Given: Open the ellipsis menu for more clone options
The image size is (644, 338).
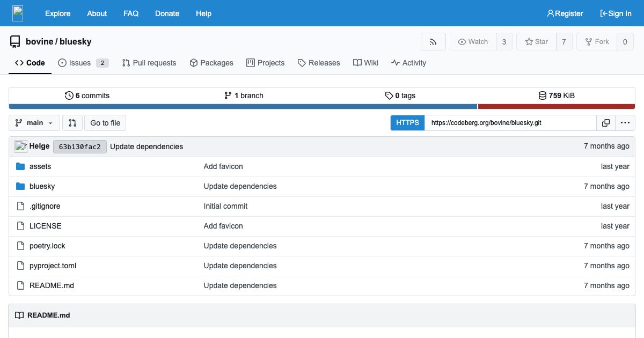Looking at the screenshot, I should click(x=625, y=122).
